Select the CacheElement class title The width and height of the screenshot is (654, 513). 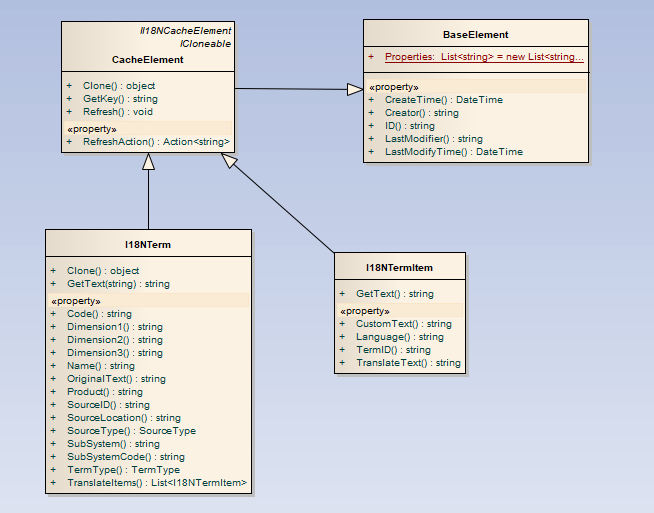pos(147,60)
